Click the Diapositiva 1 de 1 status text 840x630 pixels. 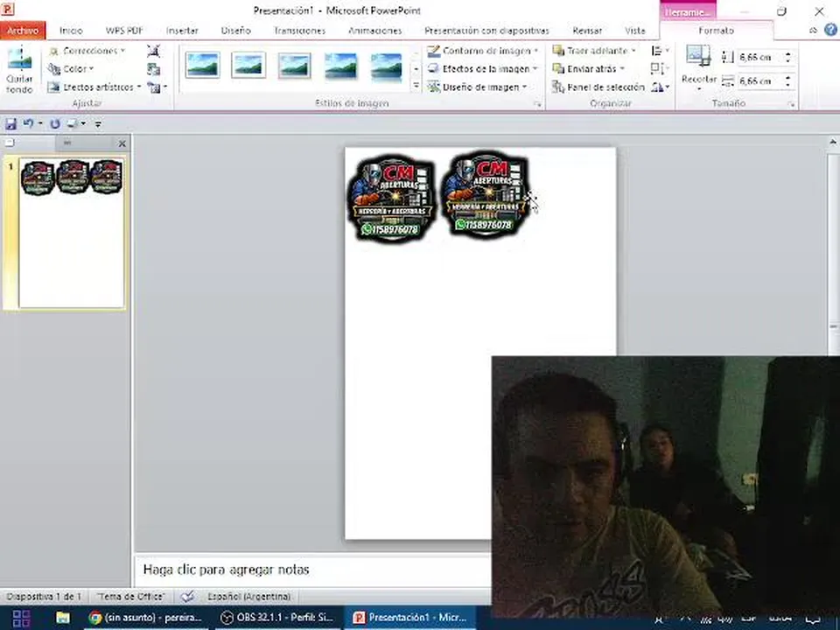[44, 596]
